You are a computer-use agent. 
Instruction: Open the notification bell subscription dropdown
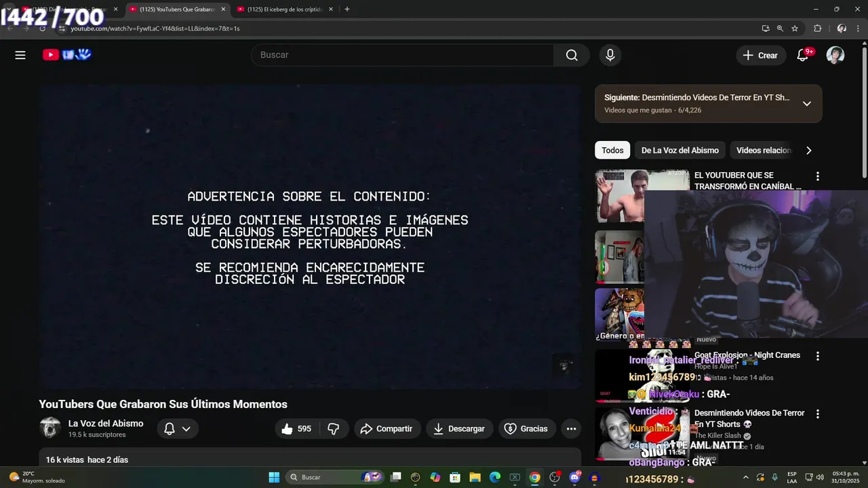coord(178,428)
